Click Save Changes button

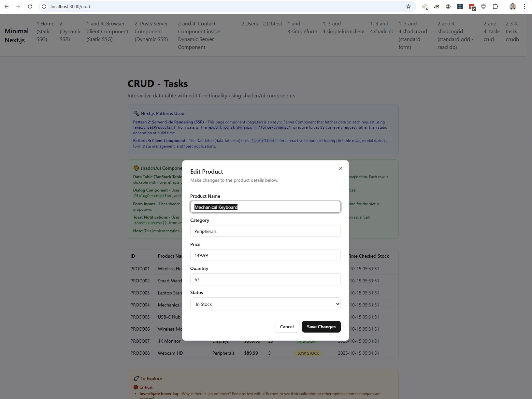click(x=321, y=327)
